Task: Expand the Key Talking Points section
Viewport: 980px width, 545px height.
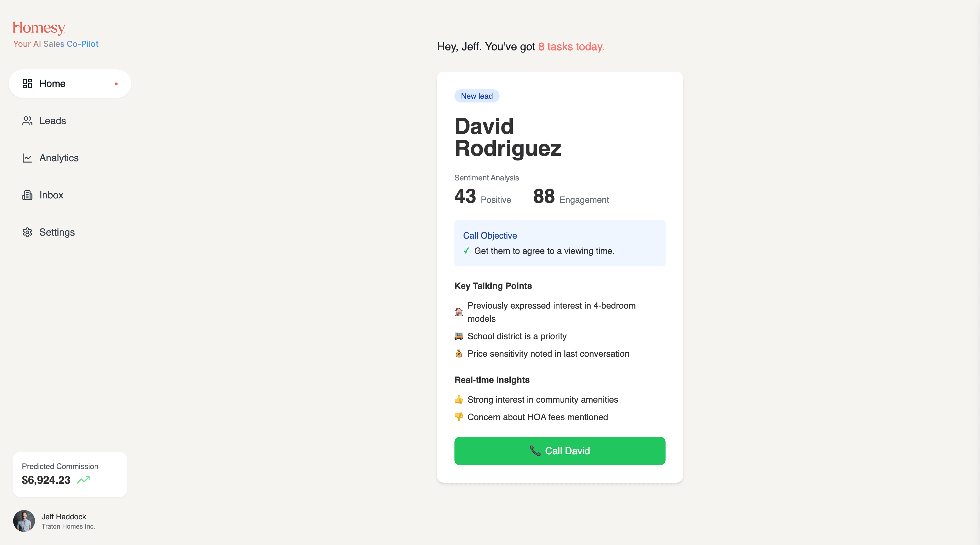Action: pos(493,286)
